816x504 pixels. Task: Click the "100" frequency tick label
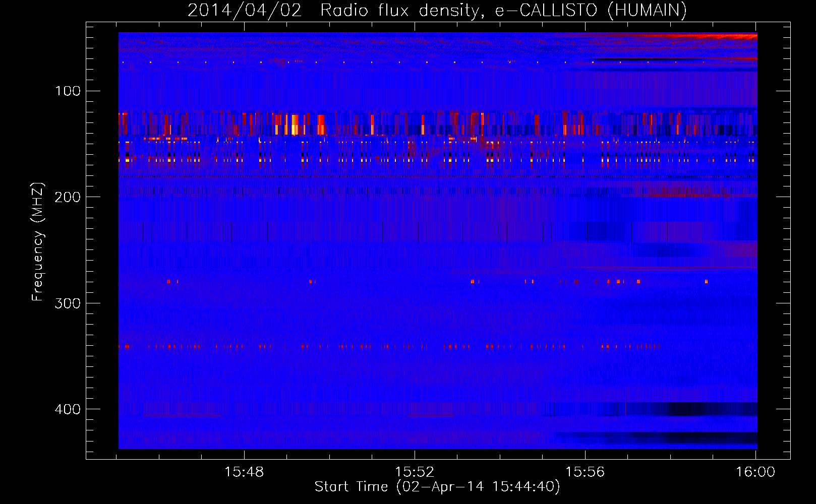(68, 91)
